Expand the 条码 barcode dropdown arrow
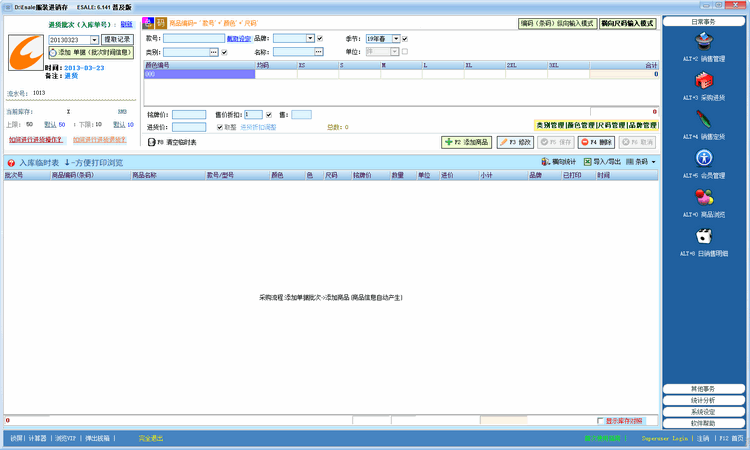The height and width of the screenshot is (450, 750). [654, 160]
